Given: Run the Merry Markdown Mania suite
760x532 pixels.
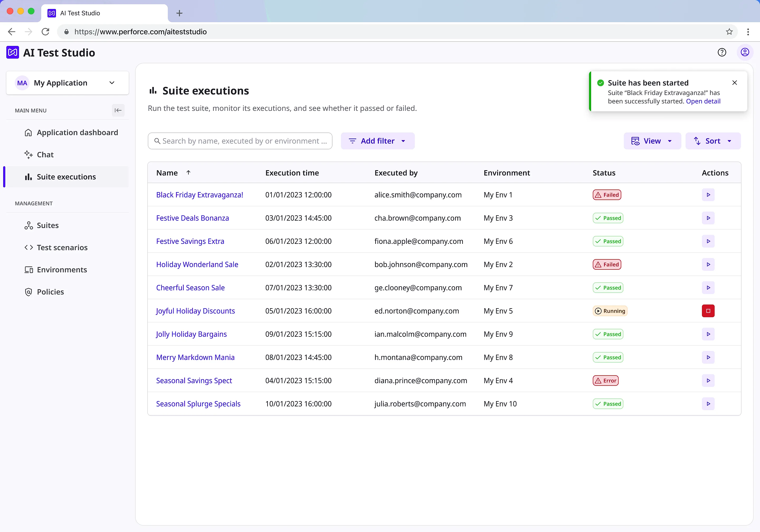Looking at the screenshot, I should [x=708, y=357].
